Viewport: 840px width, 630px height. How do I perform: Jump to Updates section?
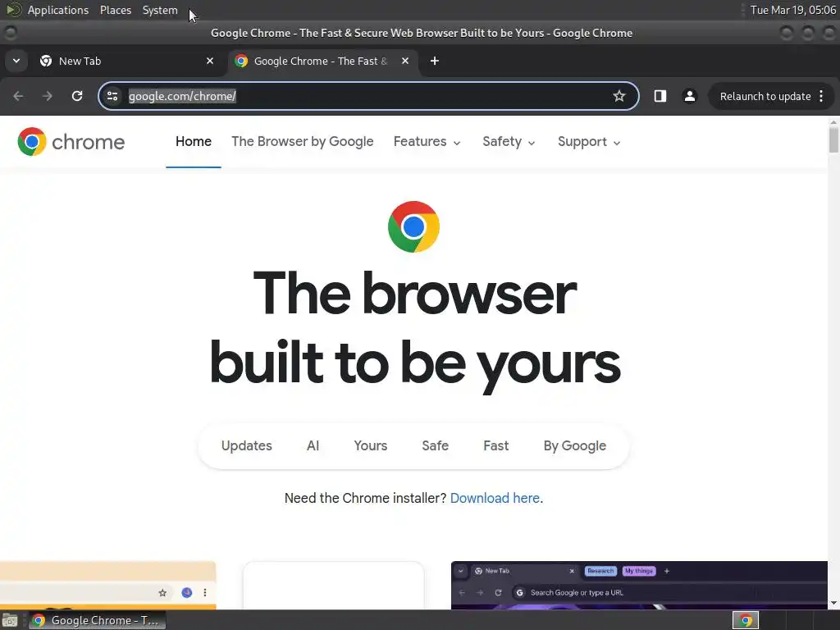pos(246,445)
